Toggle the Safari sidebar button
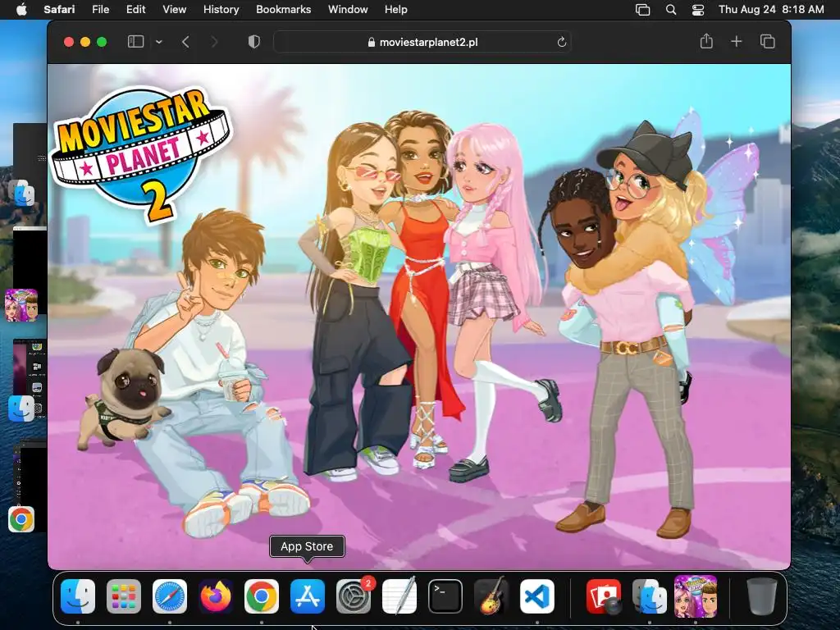This screenshot has height=630, width=840. tap(135, 42)
